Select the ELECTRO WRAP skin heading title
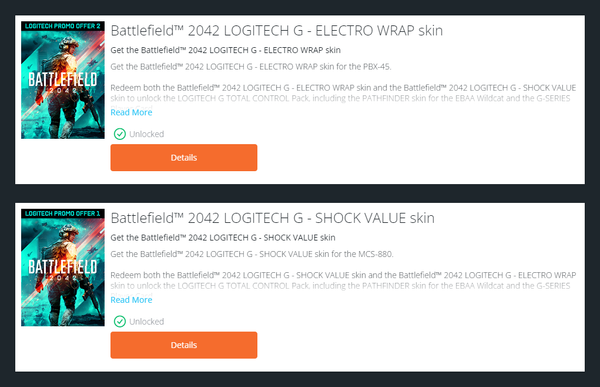 (x=277, y=31)
